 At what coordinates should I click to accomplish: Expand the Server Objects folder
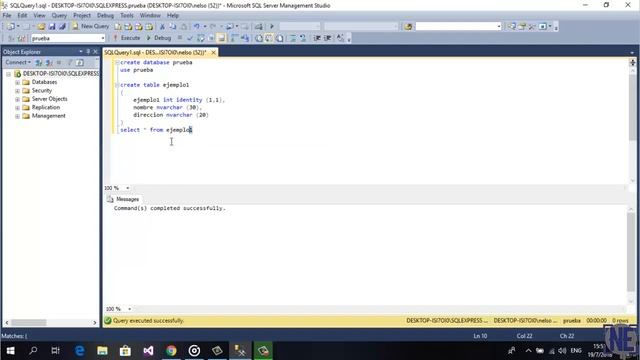17,99
